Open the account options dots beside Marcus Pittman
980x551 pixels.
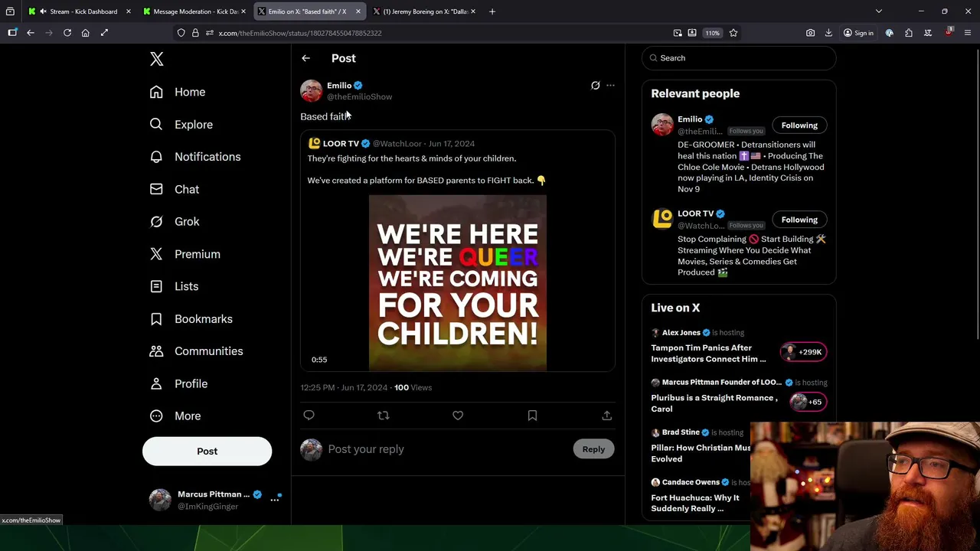tap(275, 500)
